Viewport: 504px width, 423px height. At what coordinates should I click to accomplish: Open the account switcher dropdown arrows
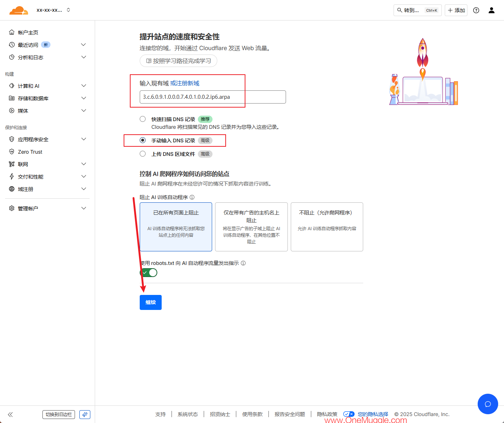(x=68, y=10)
